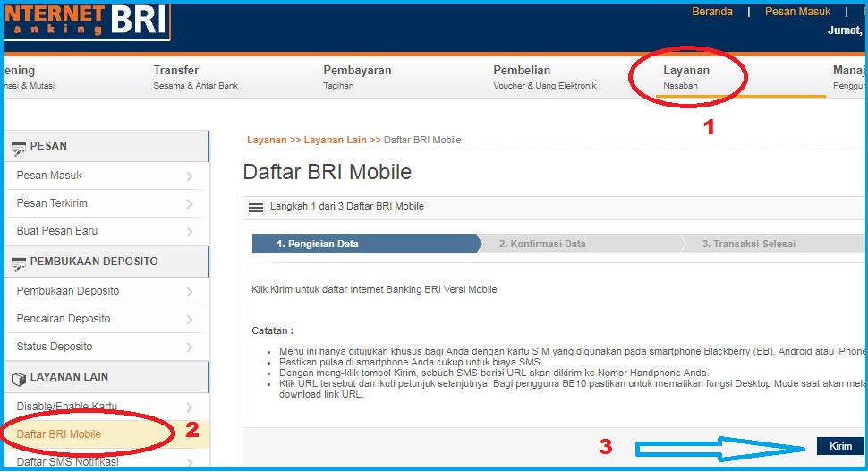Select Pesan Terkirim in the sidebar

tap(106, 203)
